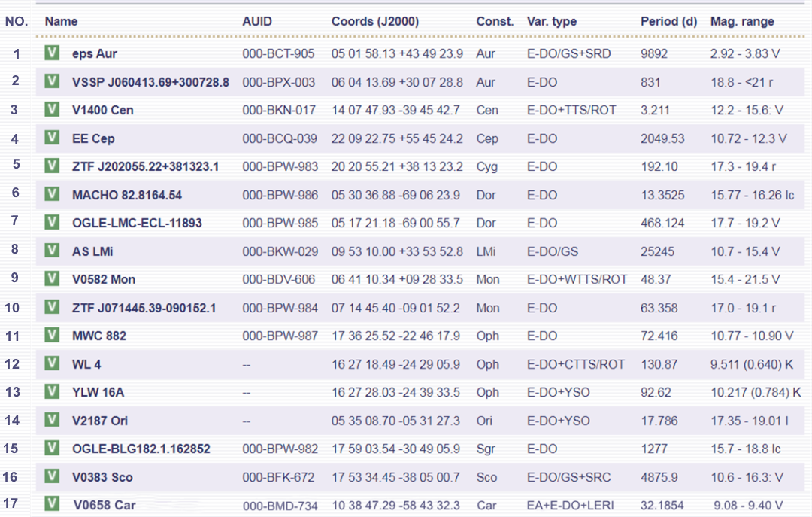This screenshot has height=517, width=812.
Task: Sort by Var. type column header
Action: tap(552, 21)
